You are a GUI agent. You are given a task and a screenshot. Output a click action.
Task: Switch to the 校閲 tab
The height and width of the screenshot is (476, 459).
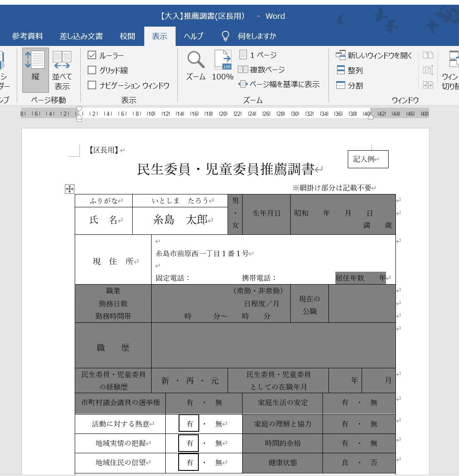pyautogui.click(x=127, y=36)
